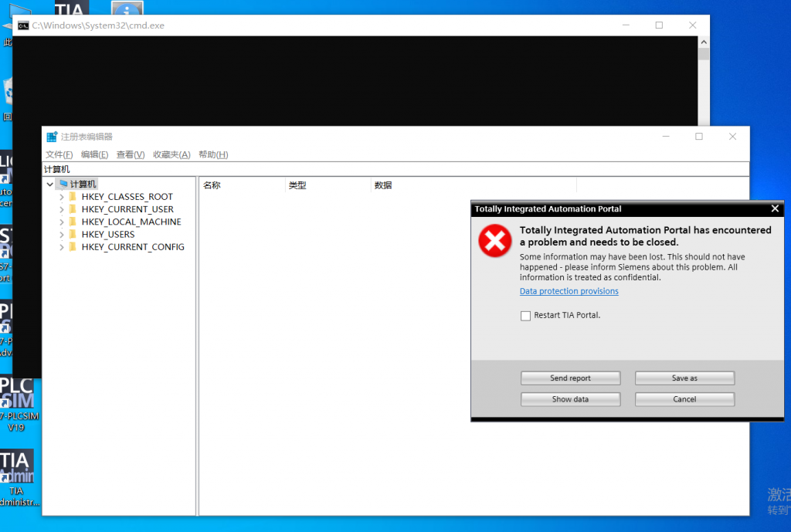Close the Totally Integrated Automation Portal dialog
The height and width of the screenshot is (532, 791).
click(775, 208)
